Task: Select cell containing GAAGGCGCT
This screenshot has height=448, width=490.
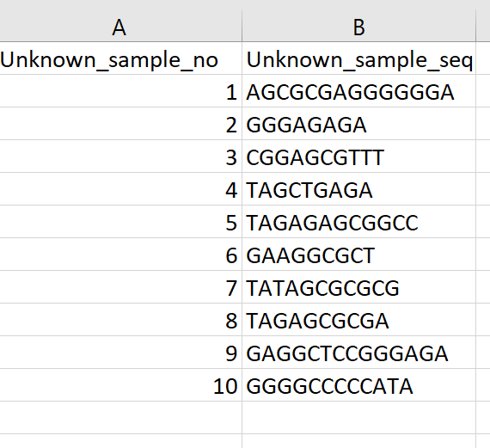Action: click(x=358, y=255)
